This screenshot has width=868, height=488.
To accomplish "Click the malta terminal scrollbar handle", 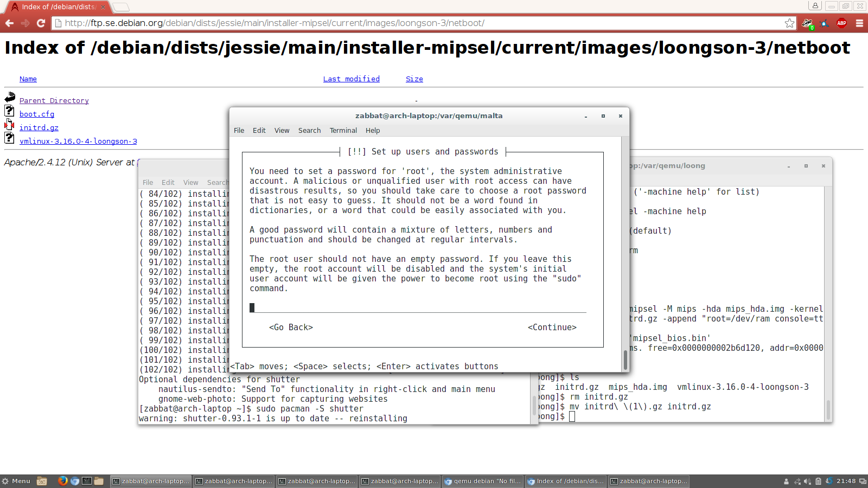I will 626,360.
